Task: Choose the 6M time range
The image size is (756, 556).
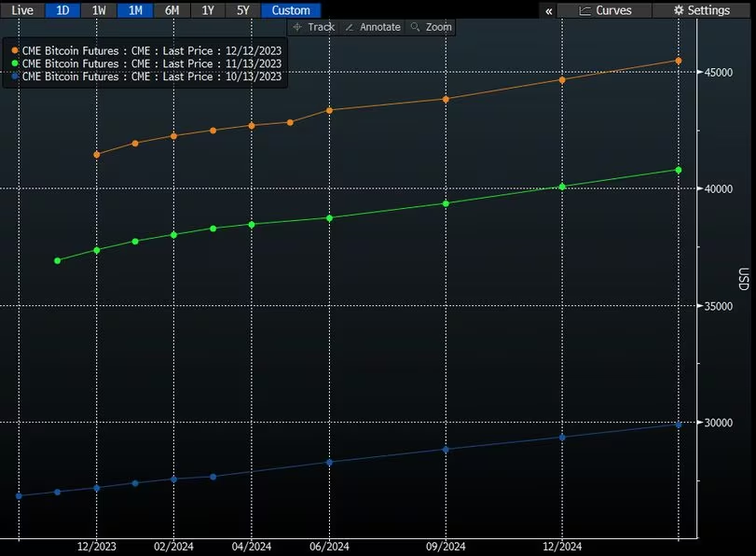Action: coord(172,10)
